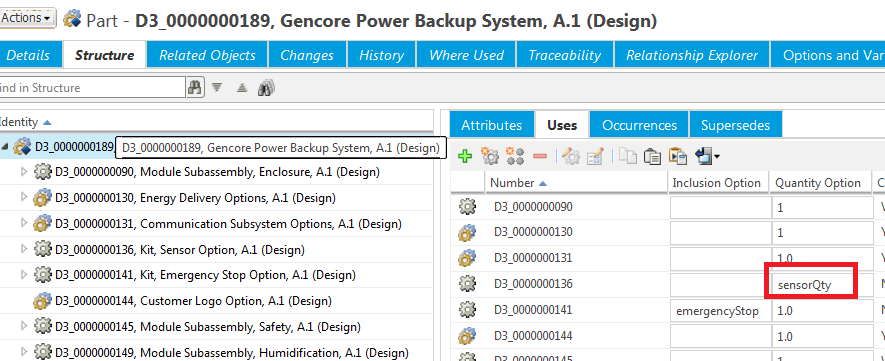The height and width of the screenshot is (361, 885).
Task: Open the Relationship Explorer tab
Action: [x=691, y=55]
